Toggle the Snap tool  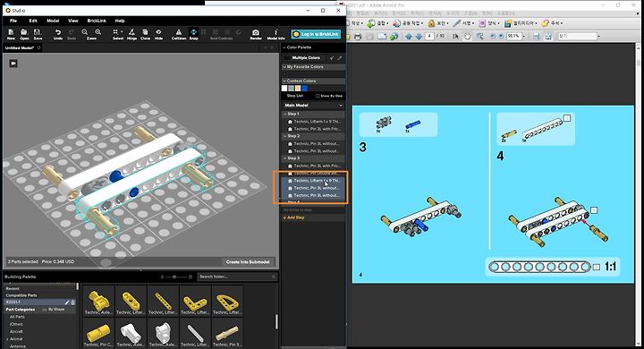[x=193, y=34]
